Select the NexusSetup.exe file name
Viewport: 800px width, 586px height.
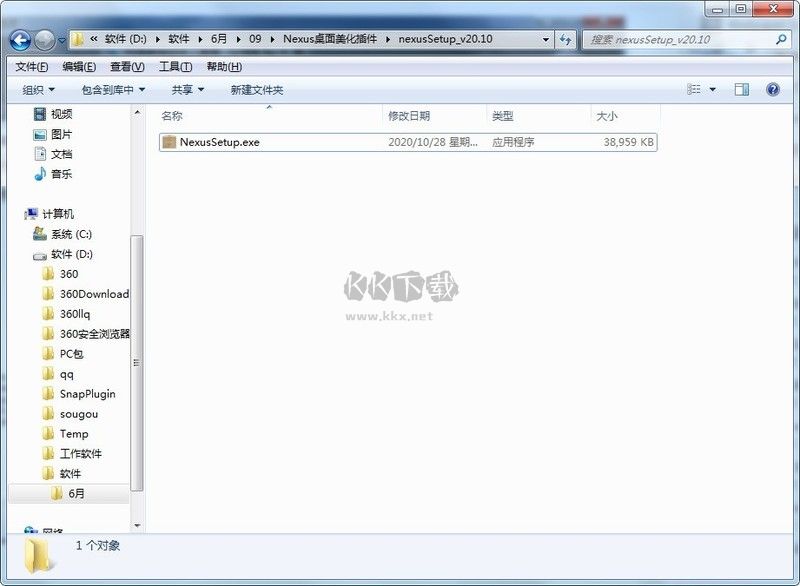pyautogui.click(x=219, y=142)
